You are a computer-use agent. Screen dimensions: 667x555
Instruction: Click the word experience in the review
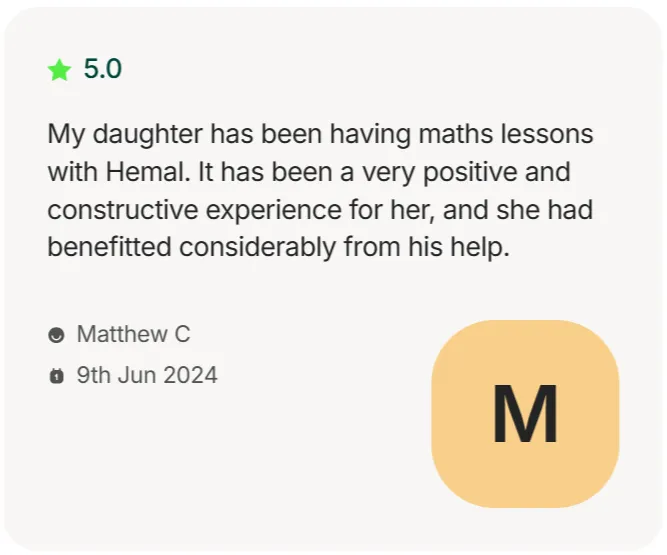click(x=274, y=211)
